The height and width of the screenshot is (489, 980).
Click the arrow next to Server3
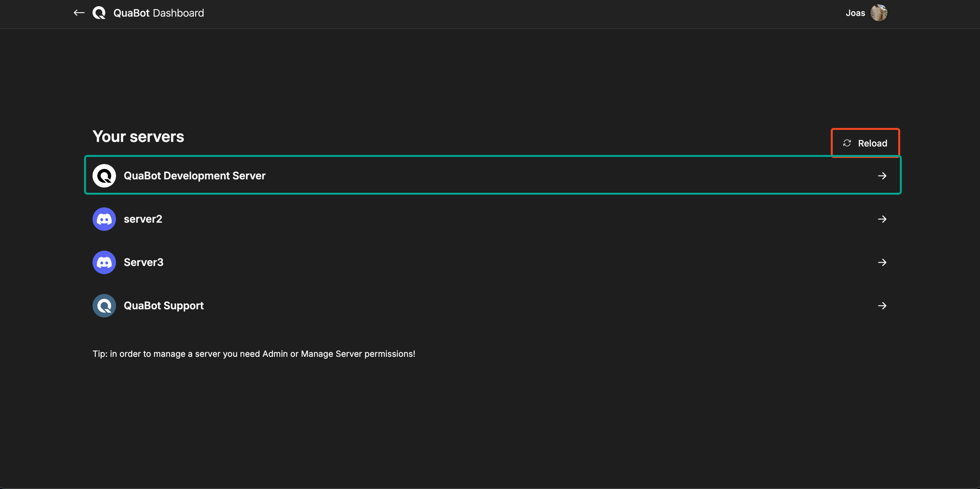[882, 262]
